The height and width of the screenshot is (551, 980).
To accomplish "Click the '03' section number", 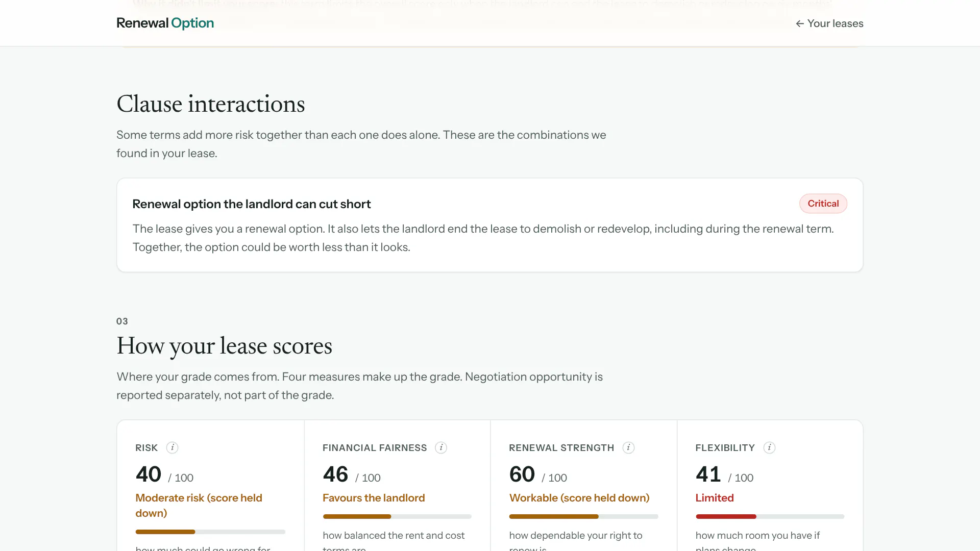I will [x=122, y=321].
